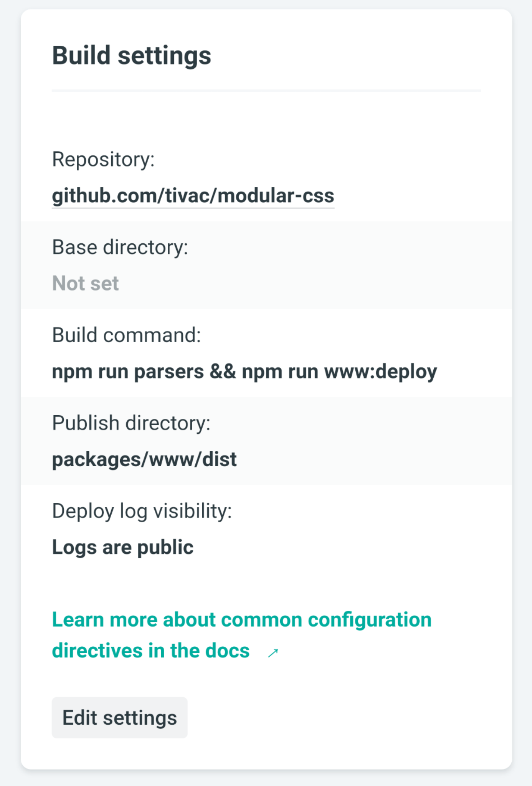The image size is (532, 786).
Task: Click the && operator in build command
Action: 223,372
